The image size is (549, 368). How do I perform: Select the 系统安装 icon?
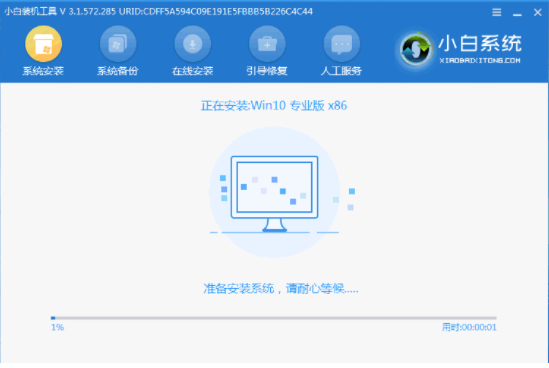coord(43,44)
